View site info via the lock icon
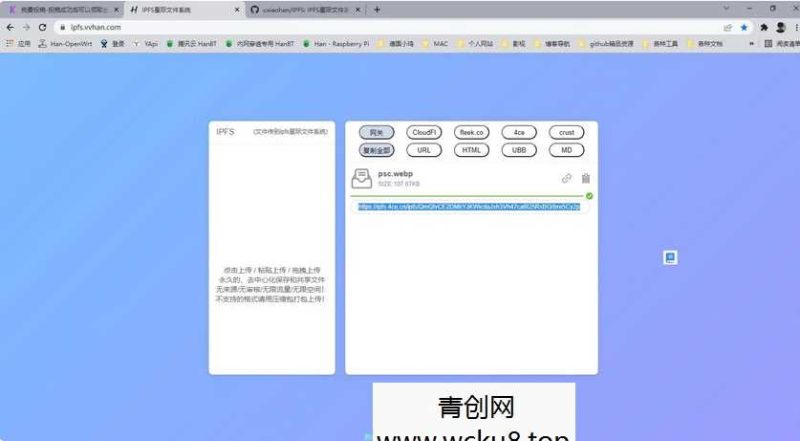The height and width of the screenshot is (441, 800). [x=63, y=28]
